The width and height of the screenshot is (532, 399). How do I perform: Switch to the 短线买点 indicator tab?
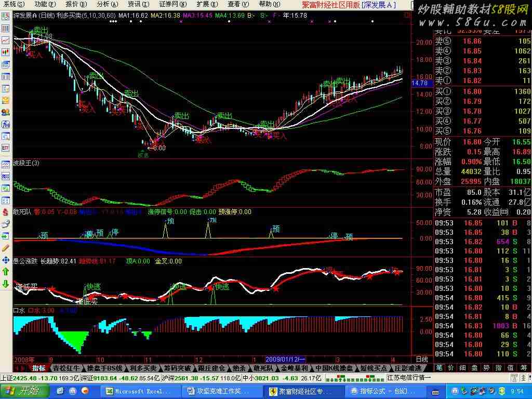point(373,368)
